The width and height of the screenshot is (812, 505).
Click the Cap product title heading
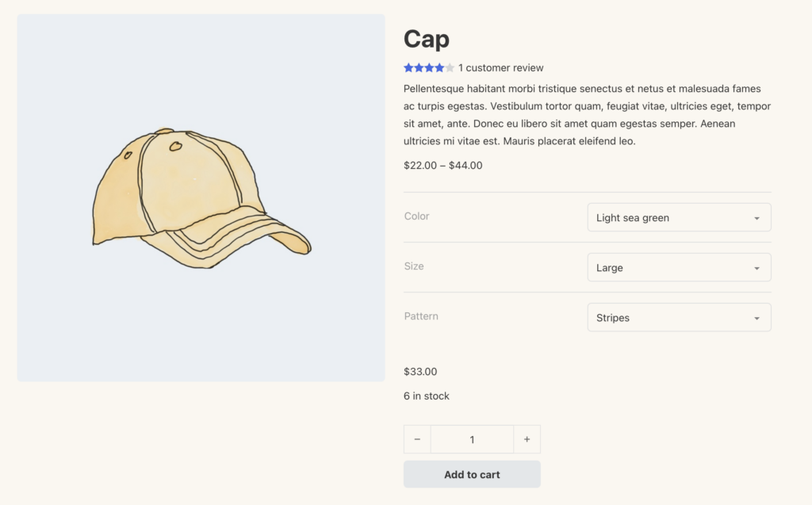[427, 39]
